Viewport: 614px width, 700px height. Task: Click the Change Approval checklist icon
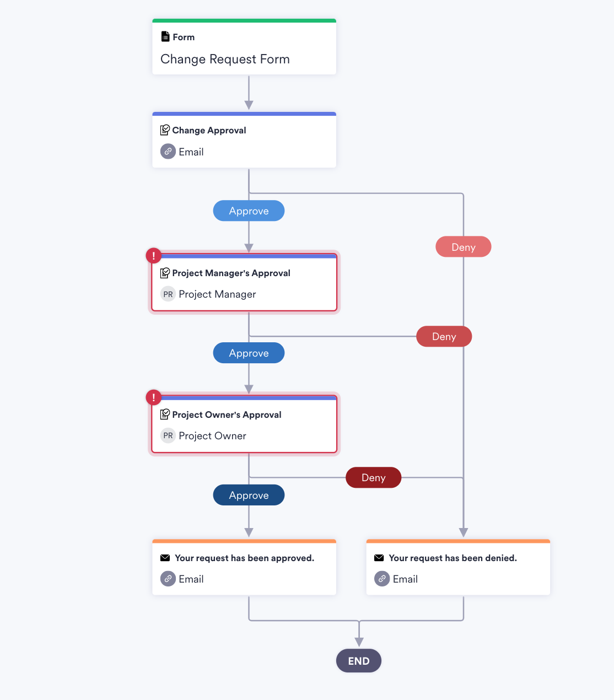pyautogui.click(x=165, y=130)
